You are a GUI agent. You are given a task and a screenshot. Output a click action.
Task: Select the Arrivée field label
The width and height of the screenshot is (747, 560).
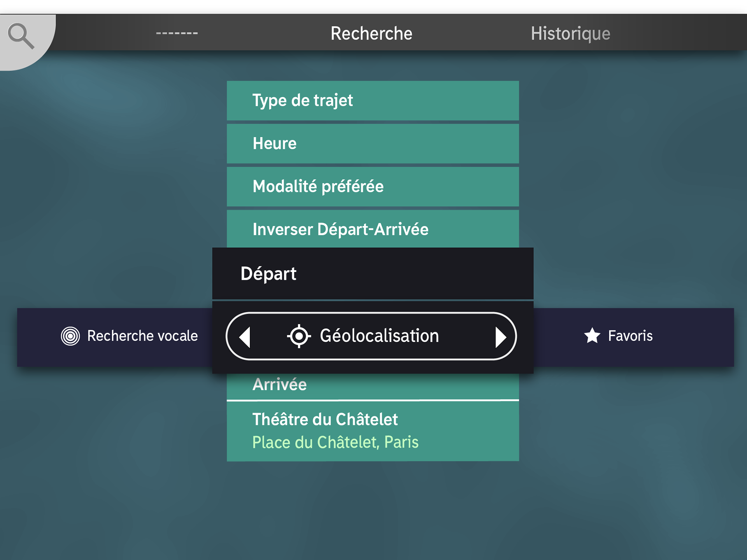280,385
